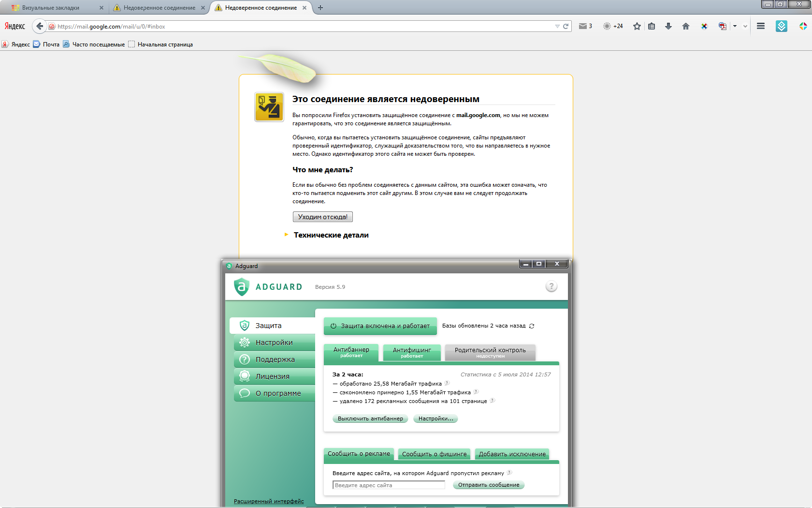Screen dimensions: 812x508
Task: Select Защита in Adguard sidebar
Action: (x=273, y=326)
